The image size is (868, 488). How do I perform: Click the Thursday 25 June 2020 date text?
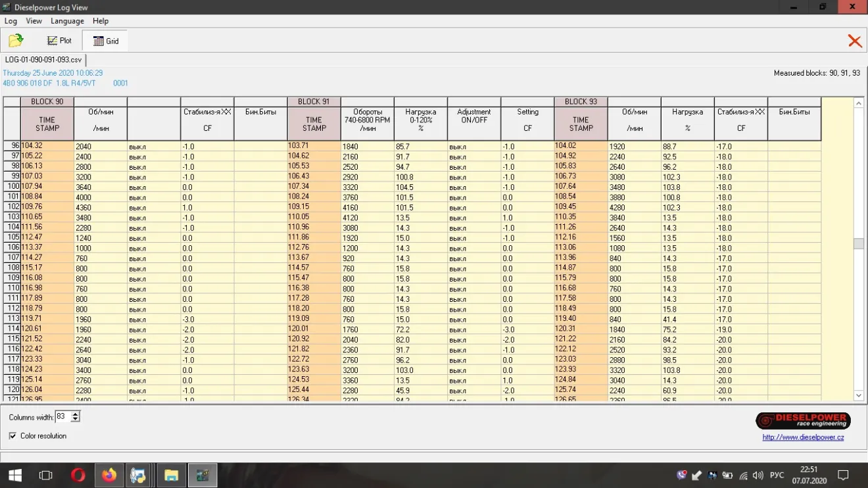click(x=53, y=73)
